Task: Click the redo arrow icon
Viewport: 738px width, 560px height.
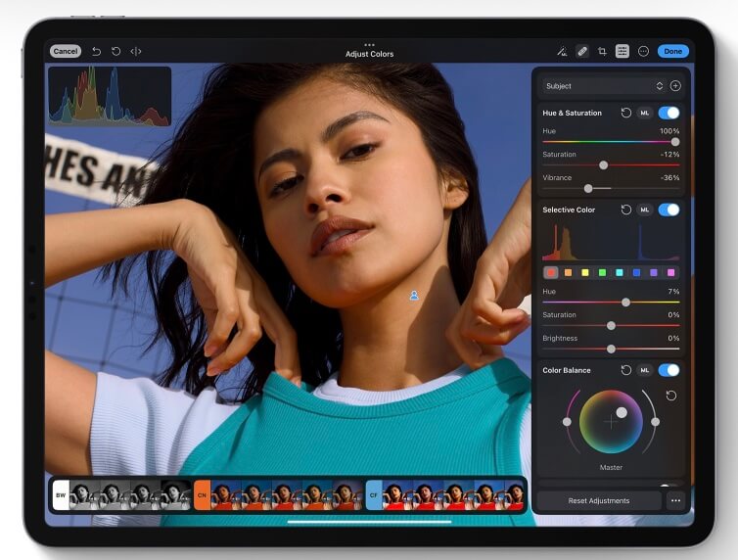Action: click(115, 51)
